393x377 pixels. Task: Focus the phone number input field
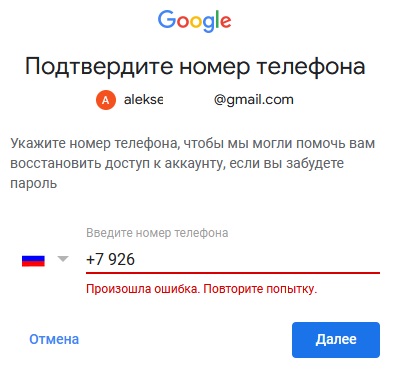(233, 259)
